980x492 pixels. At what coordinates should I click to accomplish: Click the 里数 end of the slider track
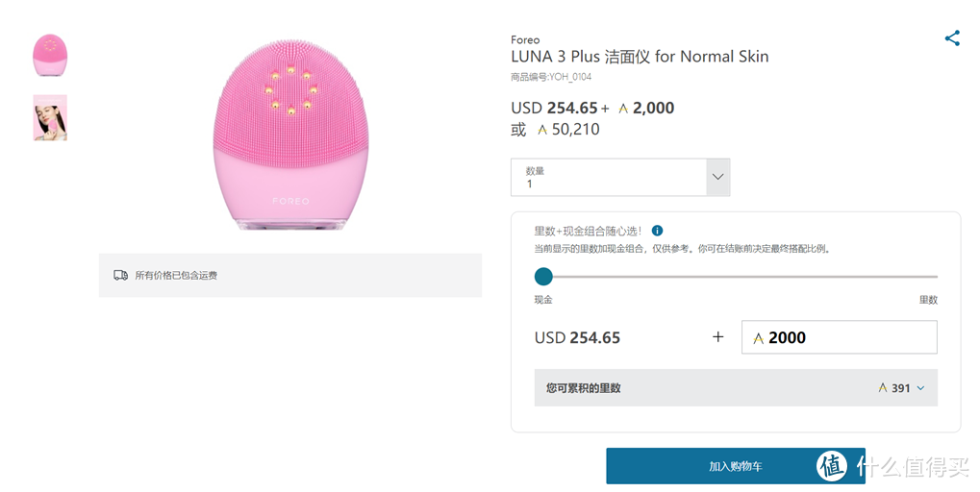click(x=934, y=277)
